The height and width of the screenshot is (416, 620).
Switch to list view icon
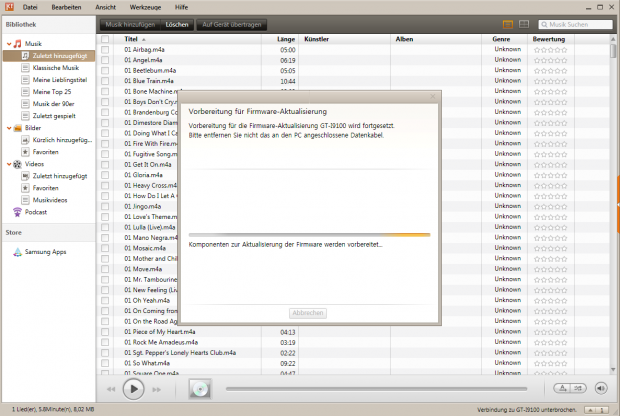point(507,23)
